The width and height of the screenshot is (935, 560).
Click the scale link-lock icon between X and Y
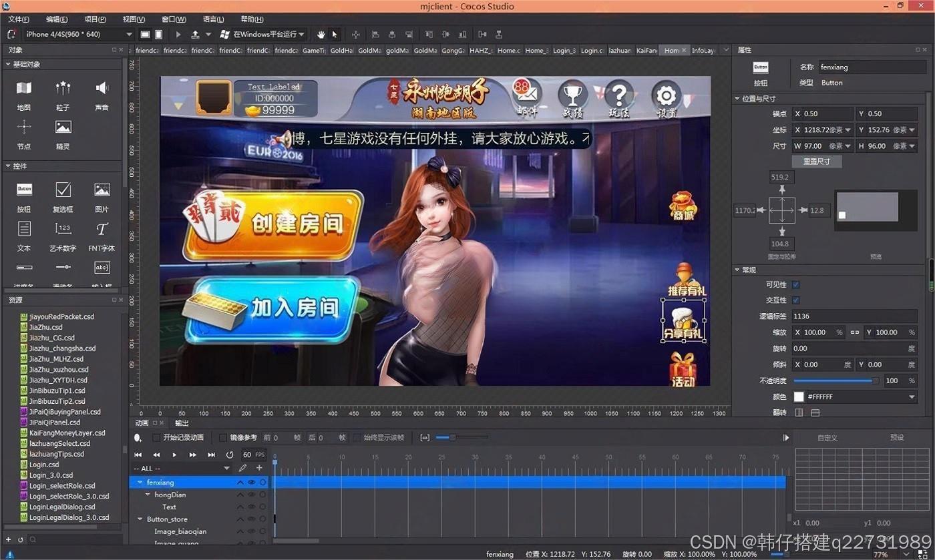pyautogui.click(x=854, y=332)
